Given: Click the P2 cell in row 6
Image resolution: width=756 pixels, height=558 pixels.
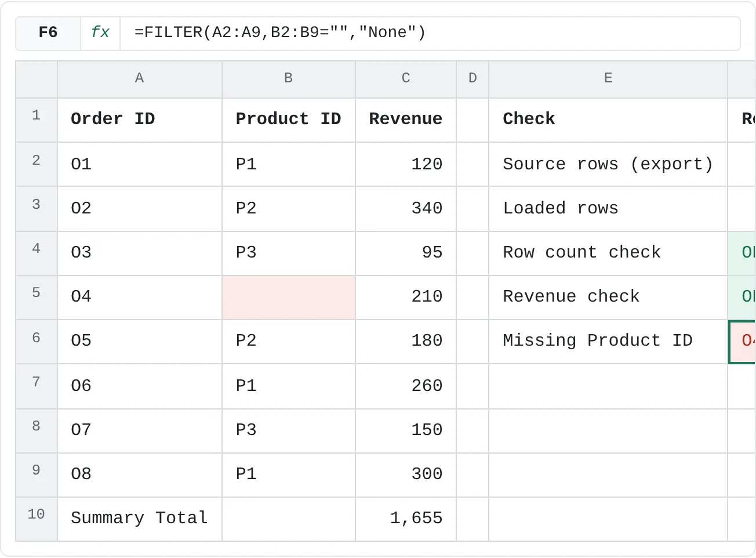Looking at the screenshot, I should click(289, 342).
